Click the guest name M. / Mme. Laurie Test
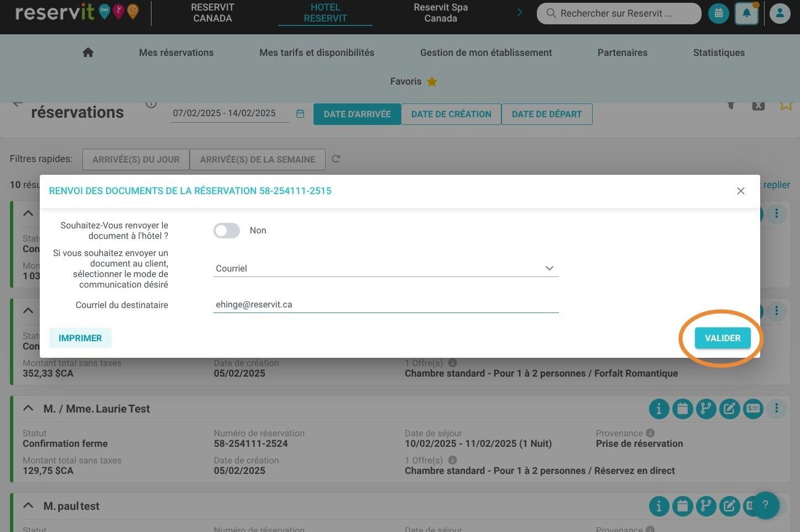Viewport: 800px width, 532px height. tap(97, 409)
